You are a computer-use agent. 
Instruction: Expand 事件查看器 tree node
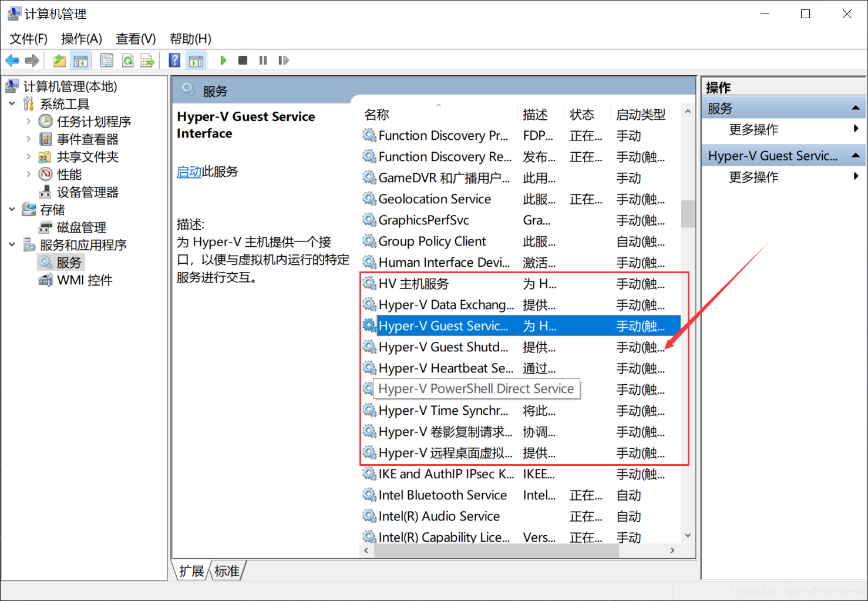28,139
